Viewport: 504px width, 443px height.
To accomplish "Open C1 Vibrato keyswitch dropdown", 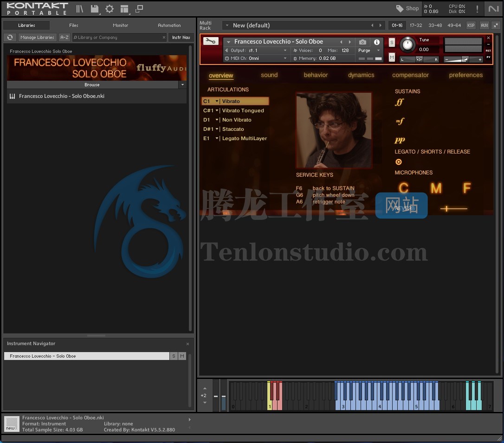I will tap(217, 101).
